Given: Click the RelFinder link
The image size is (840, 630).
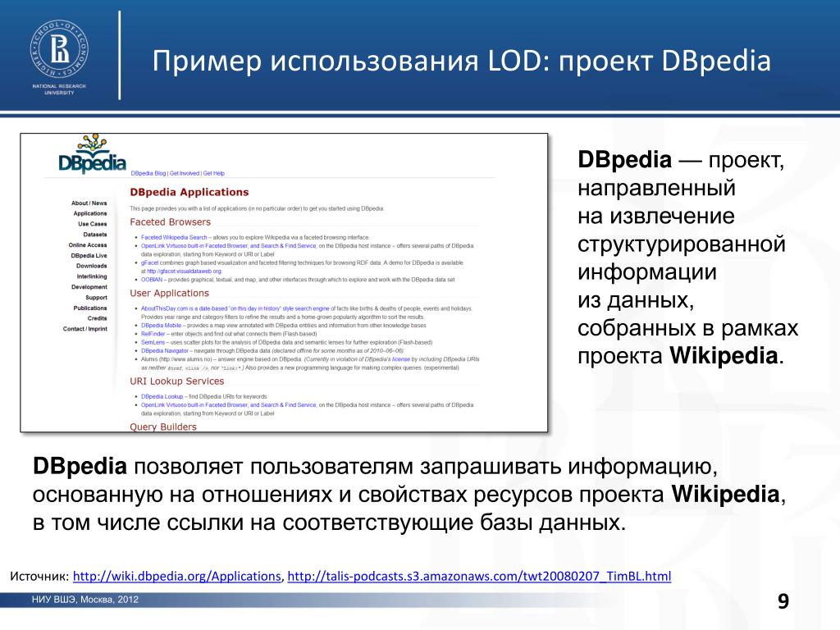Looking at the screenshot, I should [x=153, y=334].
